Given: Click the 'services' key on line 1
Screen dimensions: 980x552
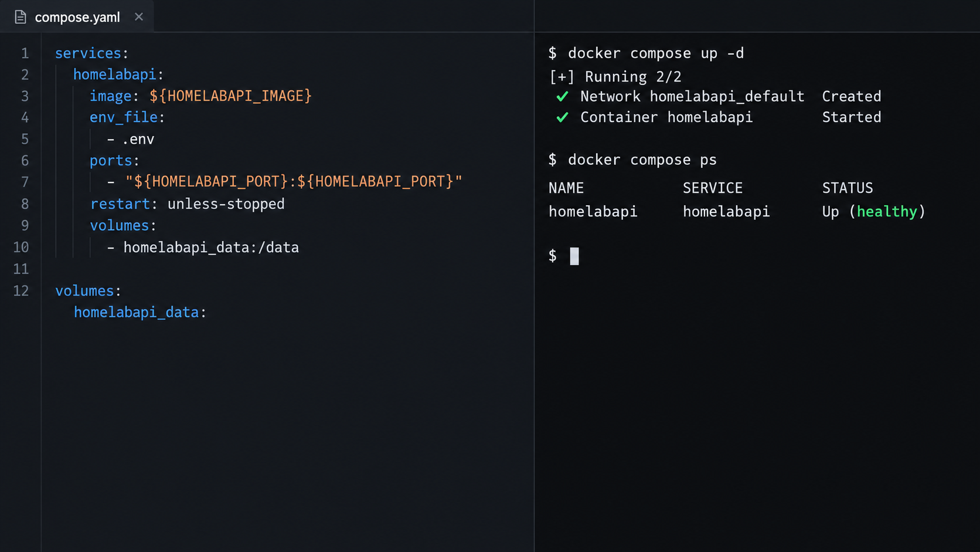Looking at the screenshot, I should pyautogui.click(x=88, y=53).
